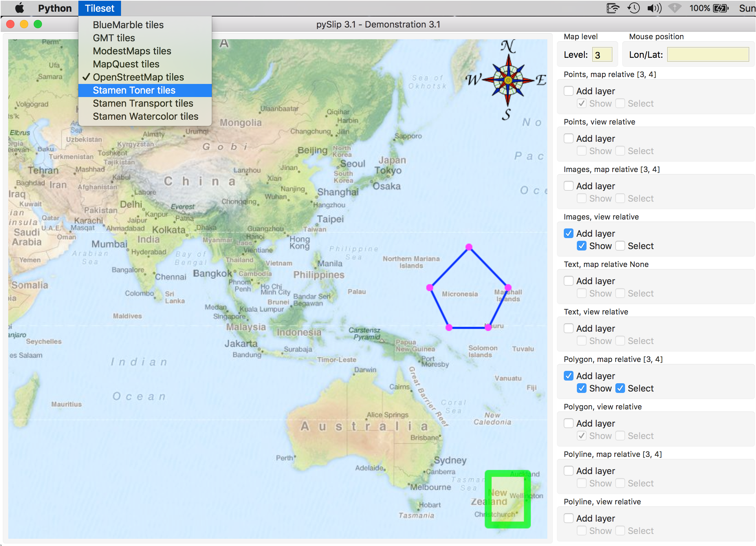This screenshot has height=546, width=756.
Task: Click the Lon/Lat mouse position field
Action: pos(708,54)
